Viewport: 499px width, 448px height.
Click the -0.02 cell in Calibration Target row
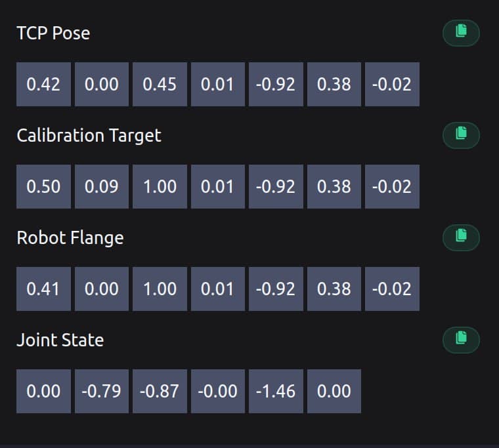(392, 187)
